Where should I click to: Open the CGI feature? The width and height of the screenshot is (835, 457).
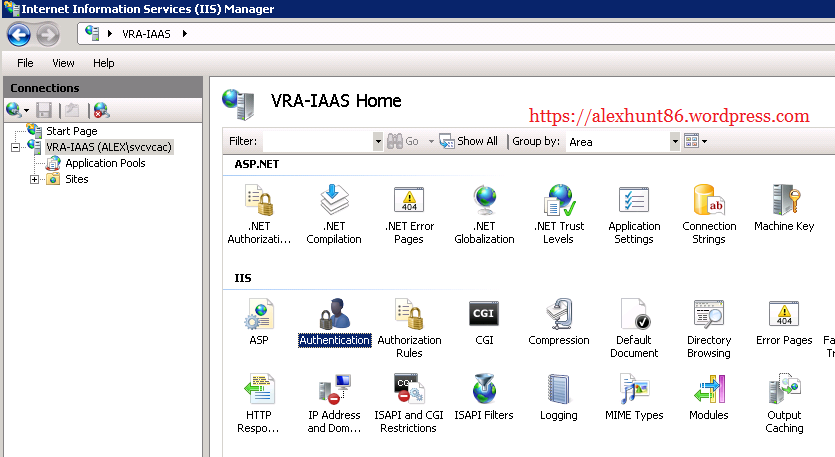click(x=484, y=322)
